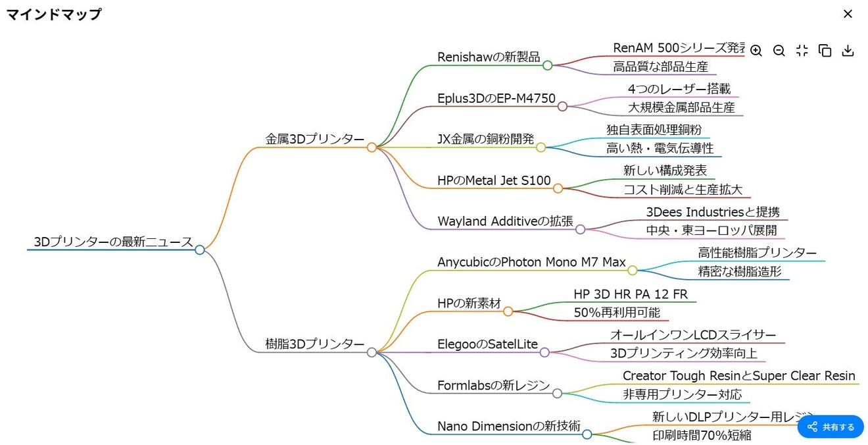This screenshot has height=445, width=868.
Task: Collapse the AnycubicのPhoton Mono M7 Max circle
Action: pyautogui.click(x=632, y=270)
